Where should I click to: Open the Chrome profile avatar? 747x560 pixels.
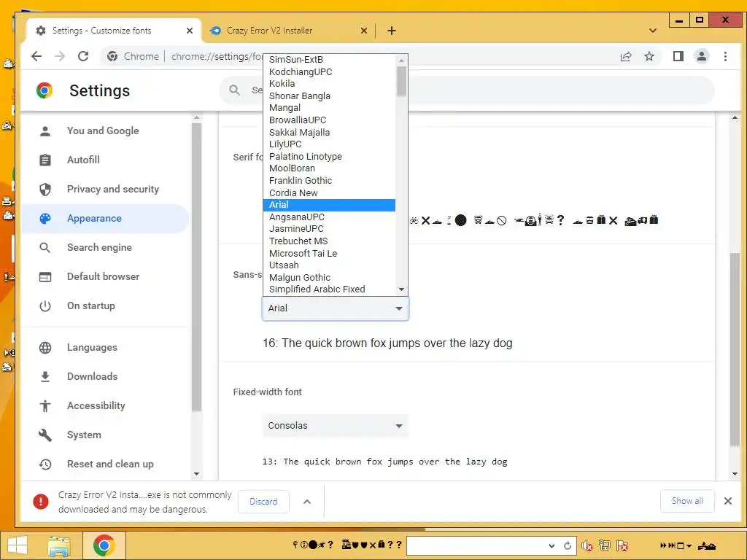[701, 56]
